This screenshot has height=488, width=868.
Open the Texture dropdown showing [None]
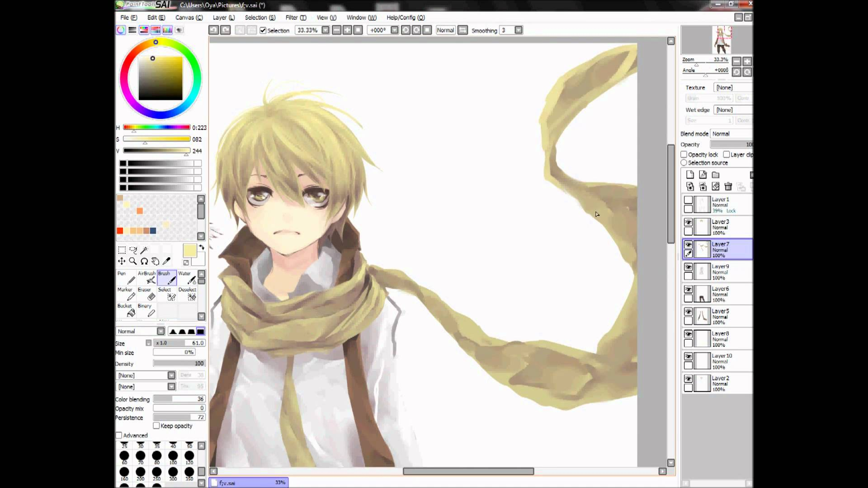click(732, 87)
